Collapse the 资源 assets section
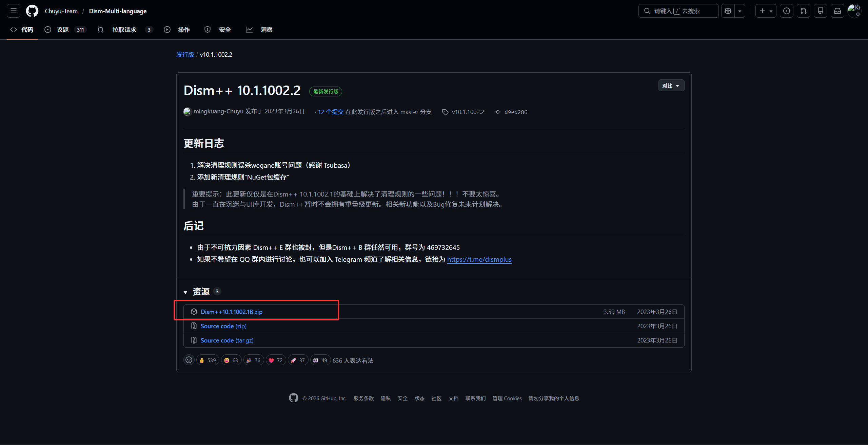Screen dimensions: 868x445 (185, 292)
